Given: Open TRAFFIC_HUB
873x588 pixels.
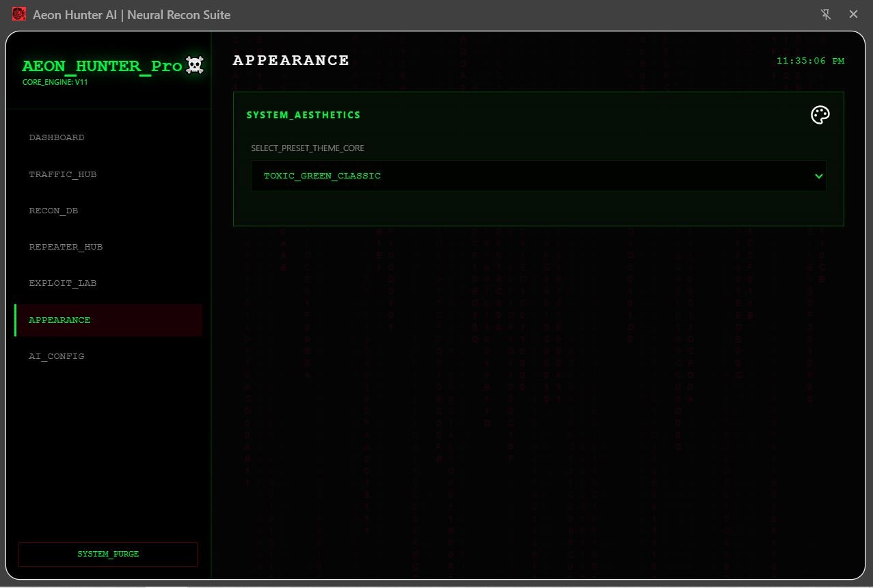Looking at the screenshot, I should pos(63,174).
